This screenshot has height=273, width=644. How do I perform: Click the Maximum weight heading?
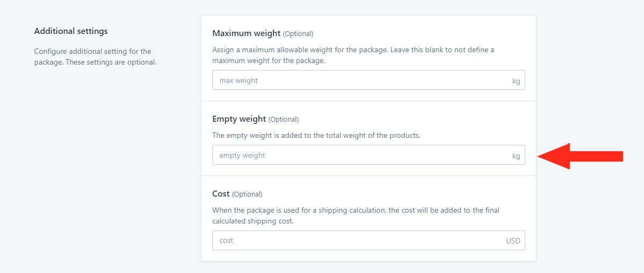246,33
